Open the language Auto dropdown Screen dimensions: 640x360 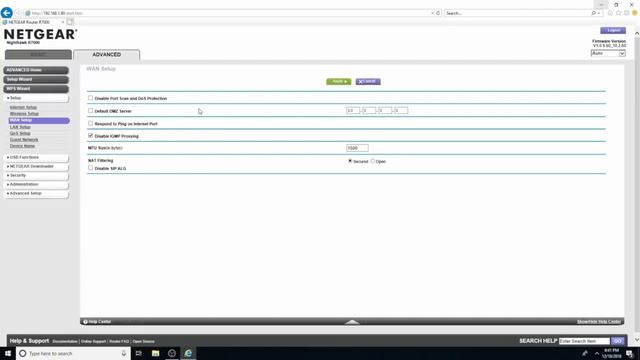[x=608, y=53]
